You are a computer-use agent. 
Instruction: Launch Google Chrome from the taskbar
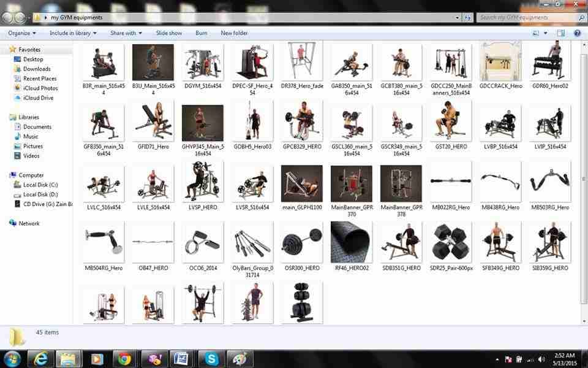tap(125, 359)
